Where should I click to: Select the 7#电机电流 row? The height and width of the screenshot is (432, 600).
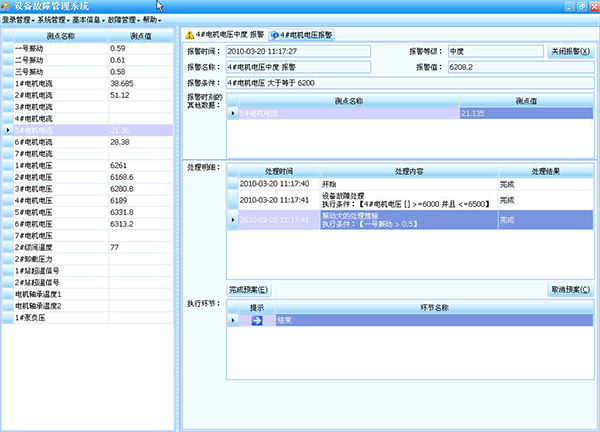click(88, 154)
